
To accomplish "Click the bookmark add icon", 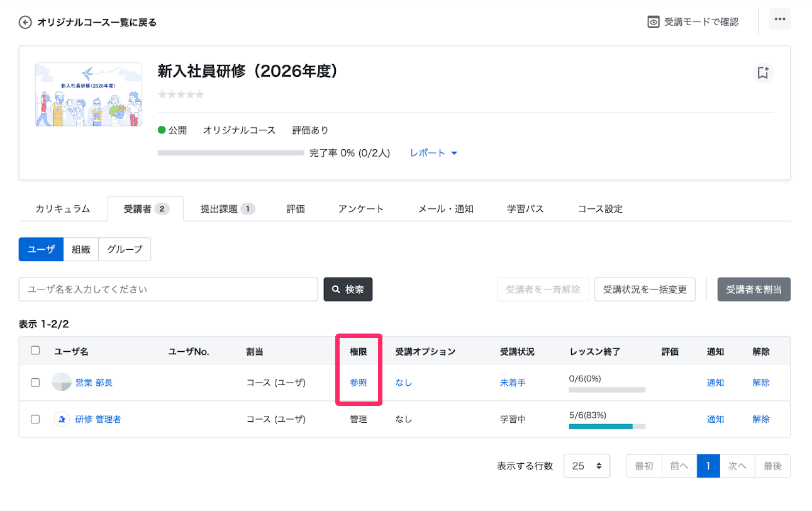I will coord(763,73).
